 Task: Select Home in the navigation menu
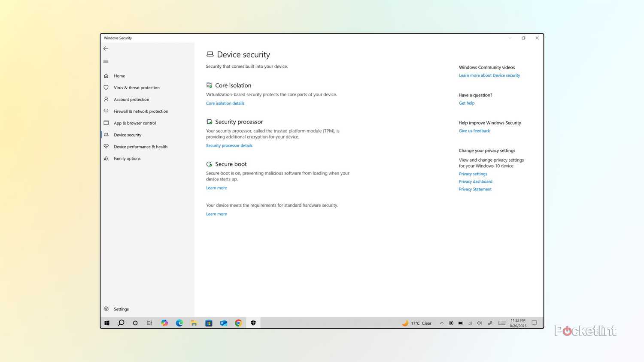pos(119,75)
